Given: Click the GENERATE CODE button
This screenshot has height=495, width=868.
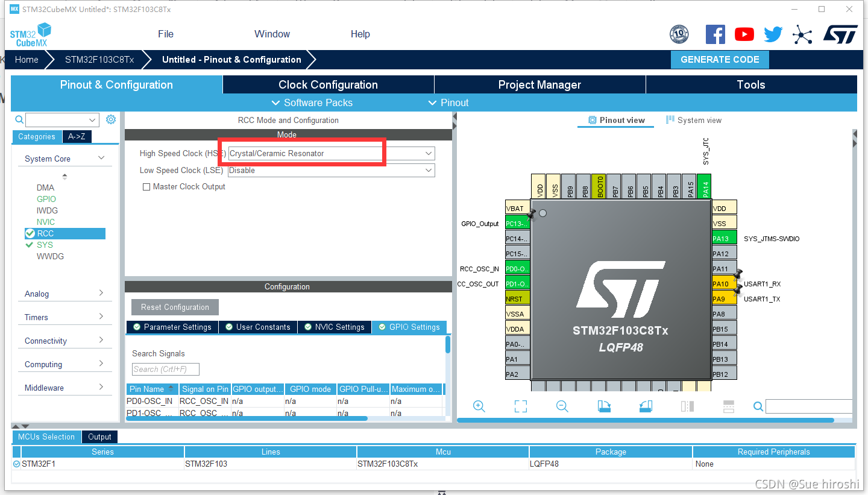Looking at the screenshot, I should [720, 59].
